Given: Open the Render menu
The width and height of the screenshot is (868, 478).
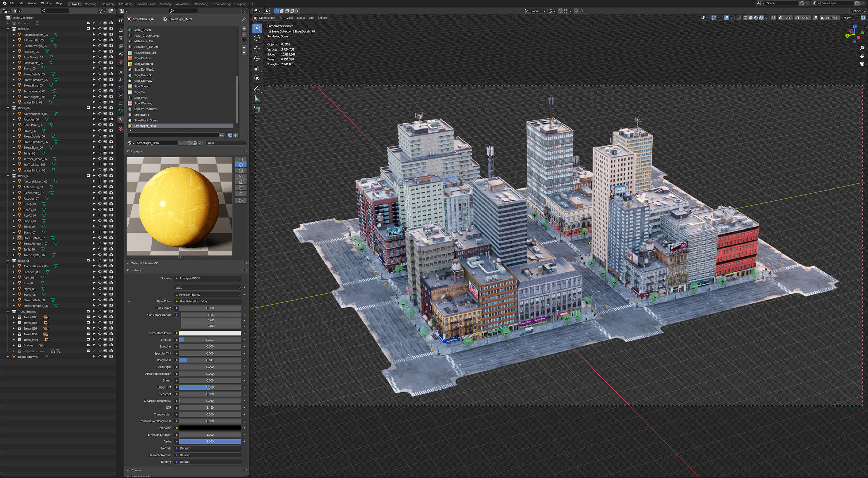Looking at the screenshot, I should 32,3.
